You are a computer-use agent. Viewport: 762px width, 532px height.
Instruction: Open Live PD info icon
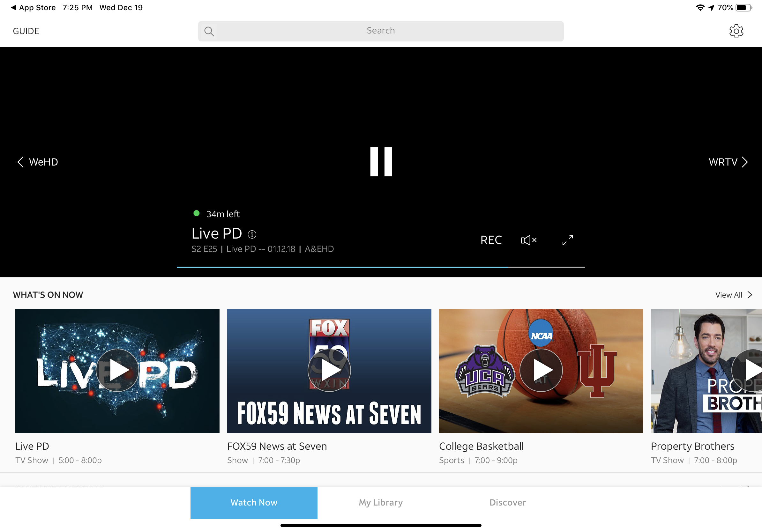(252, 234)
